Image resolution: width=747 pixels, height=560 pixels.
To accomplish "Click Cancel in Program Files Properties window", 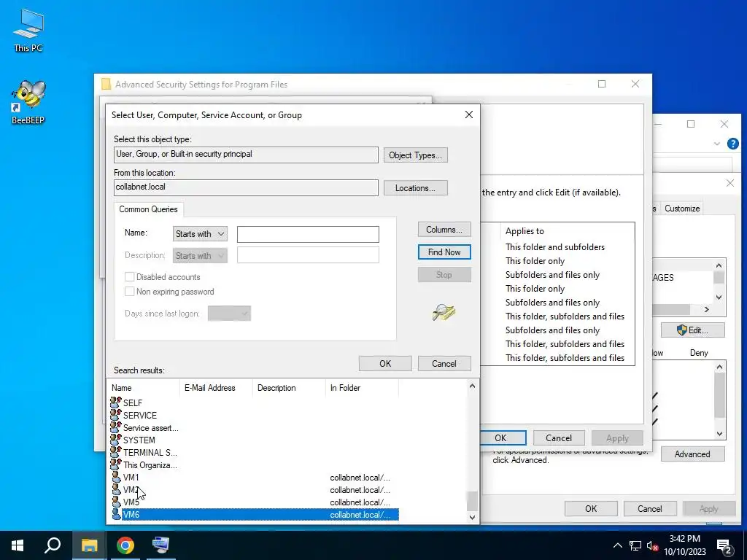I will (x=649, y=508).
